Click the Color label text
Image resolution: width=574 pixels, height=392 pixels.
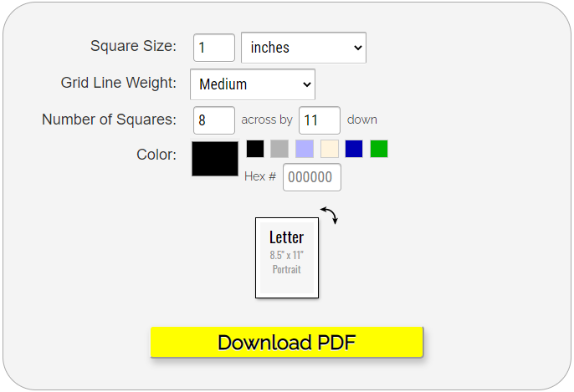click(156, 155)
